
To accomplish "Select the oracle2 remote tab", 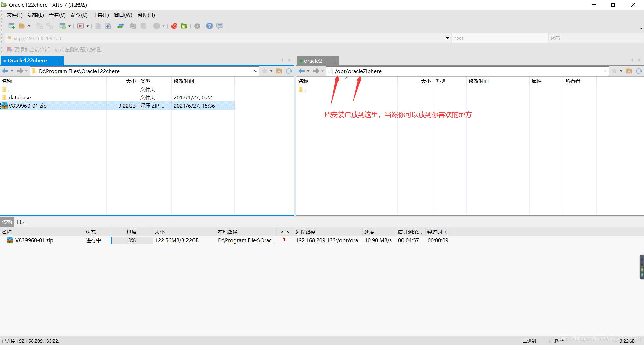I will [313, 61].
